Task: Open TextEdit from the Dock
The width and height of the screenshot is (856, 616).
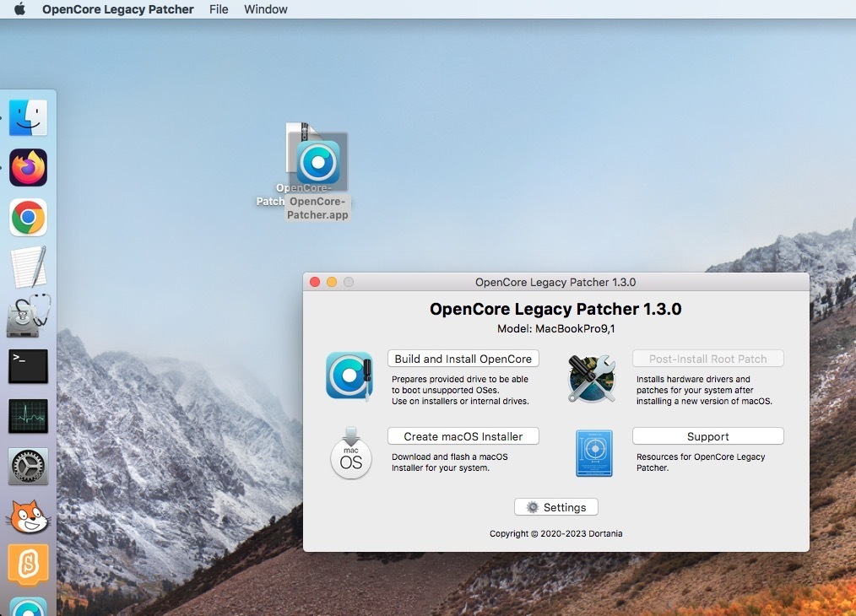Action: tap(28, 267)
